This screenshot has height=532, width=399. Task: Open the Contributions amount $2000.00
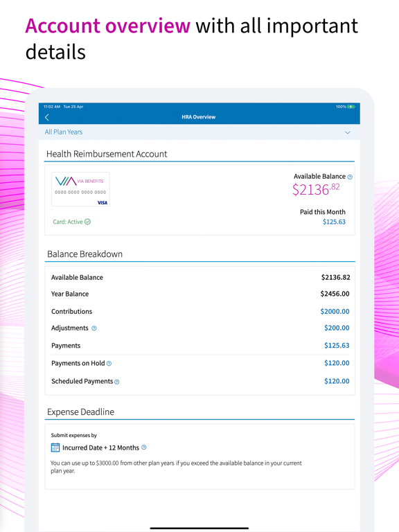(335, 312)
